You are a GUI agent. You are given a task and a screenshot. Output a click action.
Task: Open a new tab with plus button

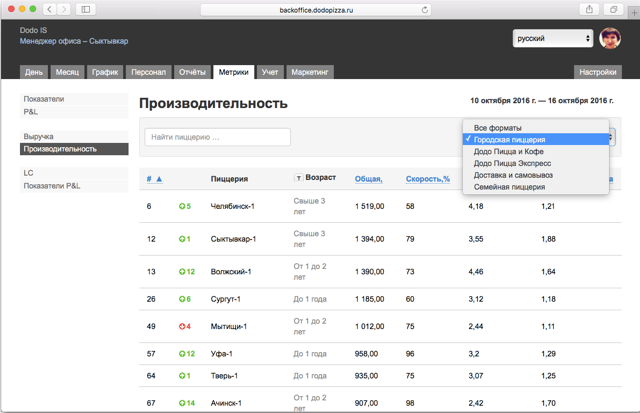point(634,13)
